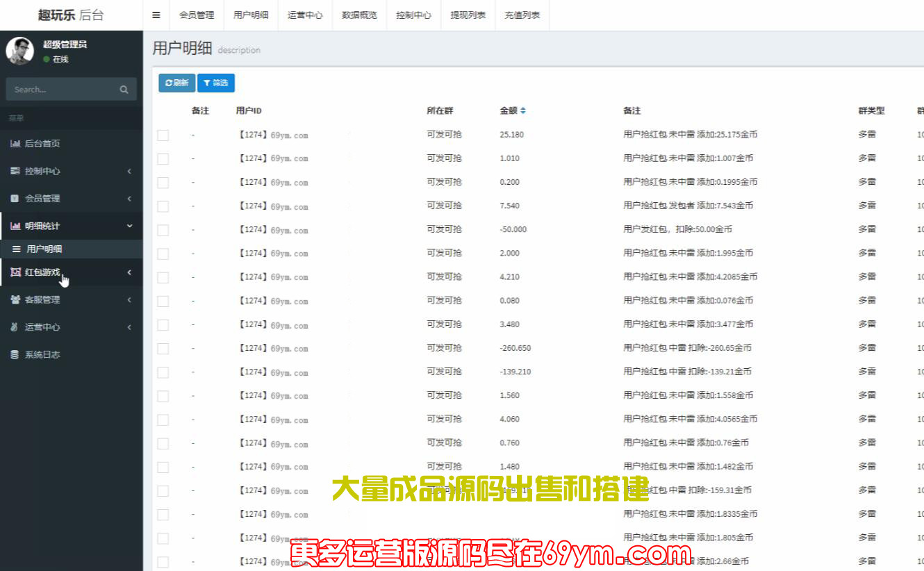Click the search magnifier icon in sidebar

tap(124, 90)
